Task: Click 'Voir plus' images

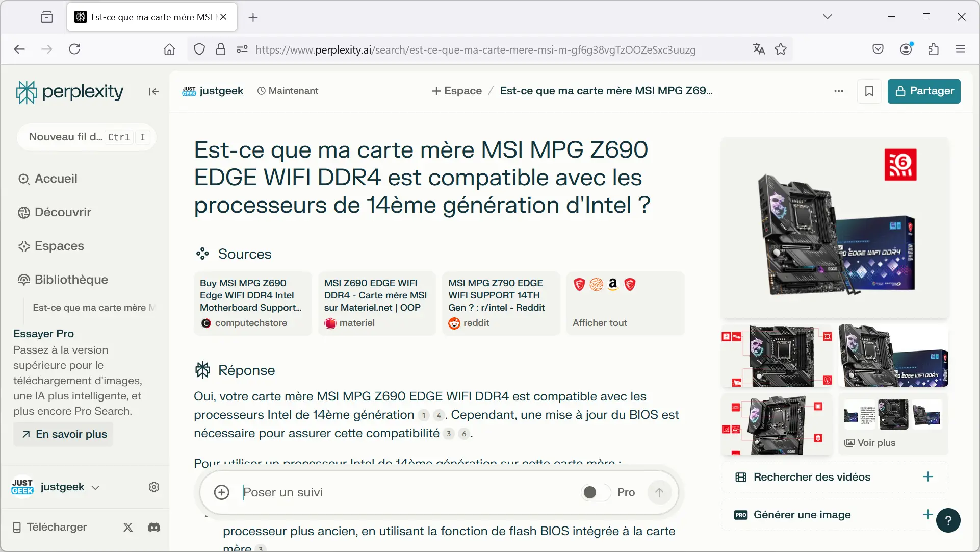Action: pyautogui.click(x=893, y=423)
